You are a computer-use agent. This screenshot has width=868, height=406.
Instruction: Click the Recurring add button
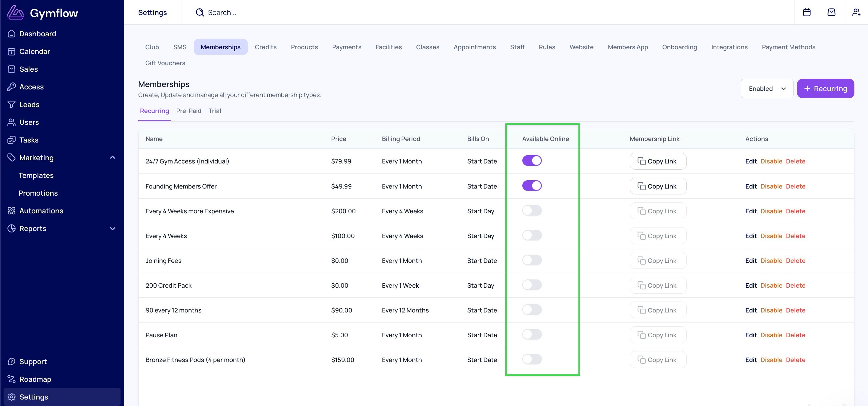click(825, 89)
